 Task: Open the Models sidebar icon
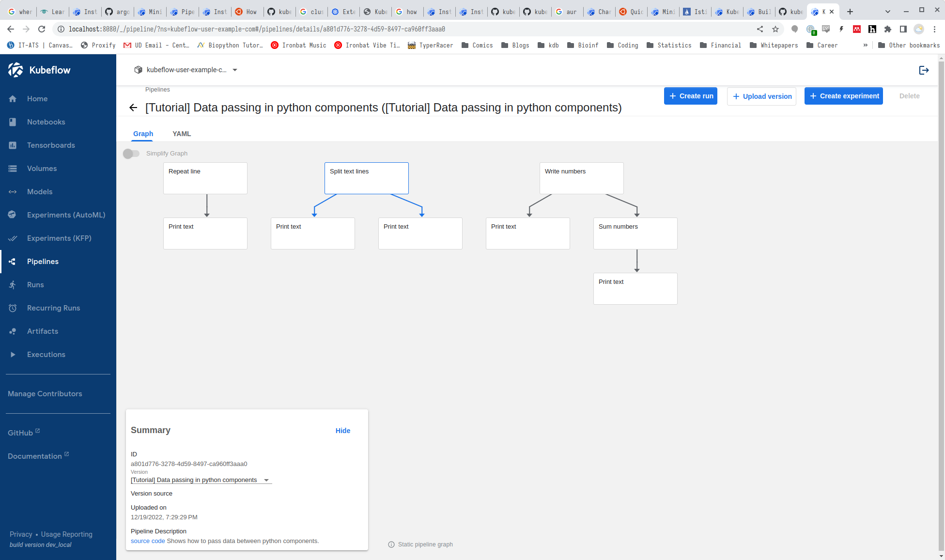coord(13,192)
